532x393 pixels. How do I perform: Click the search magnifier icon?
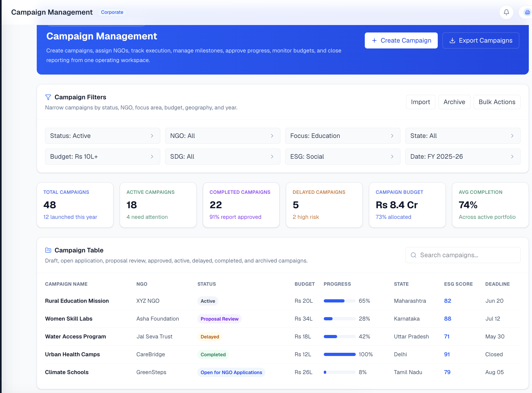414,255
